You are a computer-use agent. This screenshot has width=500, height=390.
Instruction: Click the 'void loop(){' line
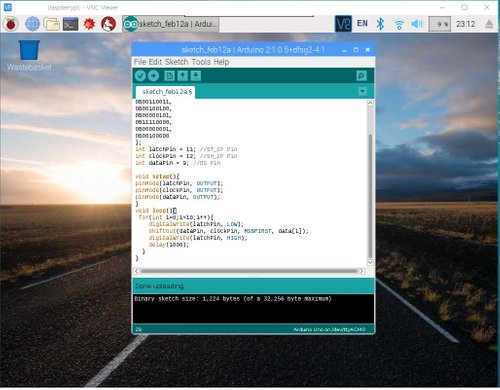(x=156, y=210)
